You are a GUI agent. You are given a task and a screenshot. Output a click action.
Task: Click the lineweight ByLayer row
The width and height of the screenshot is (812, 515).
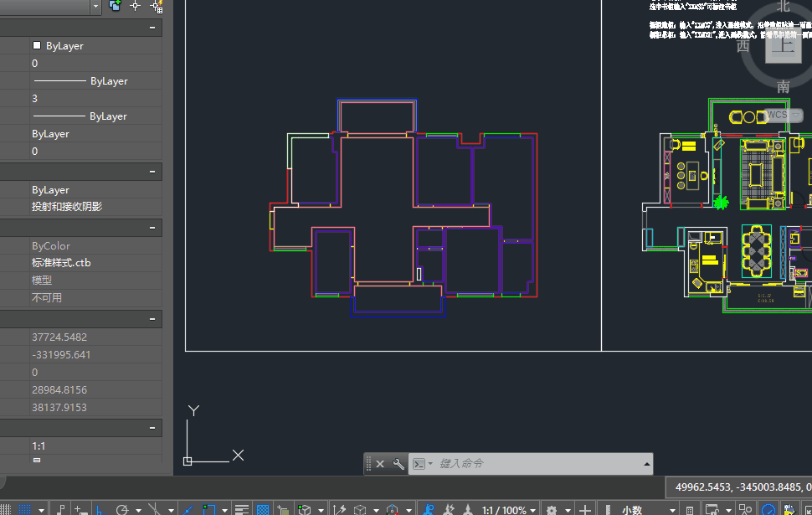(95, 116)
